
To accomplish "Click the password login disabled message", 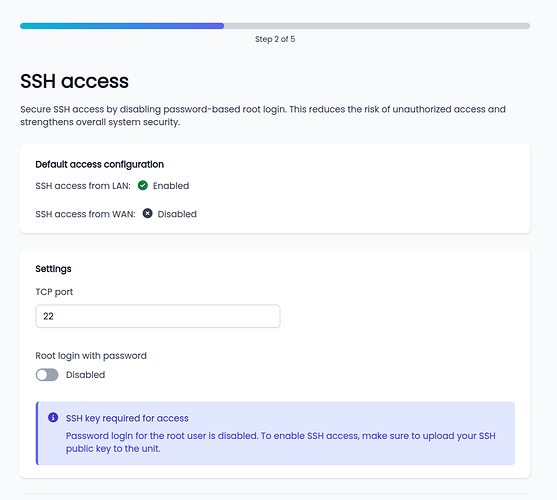I will [281, 442].
